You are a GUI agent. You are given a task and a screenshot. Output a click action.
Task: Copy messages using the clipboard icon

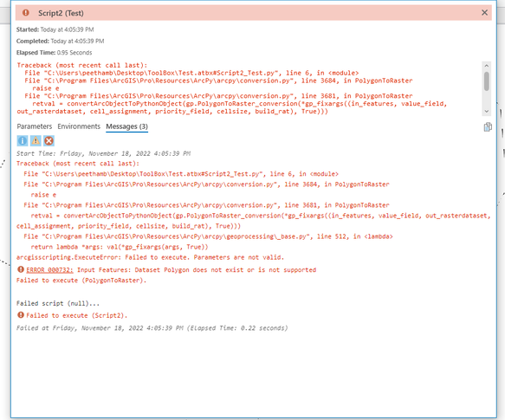click(488, 127)
